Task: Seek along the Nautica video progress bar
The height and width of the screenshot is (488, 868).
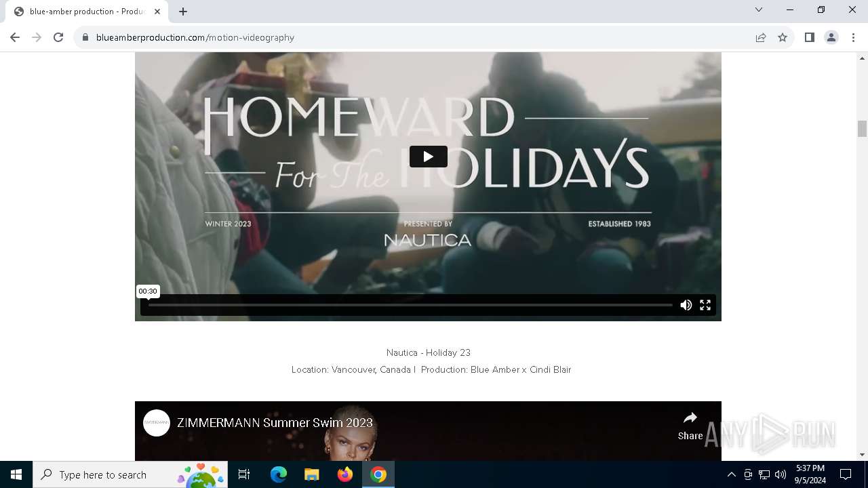Action: coord(410,305)
